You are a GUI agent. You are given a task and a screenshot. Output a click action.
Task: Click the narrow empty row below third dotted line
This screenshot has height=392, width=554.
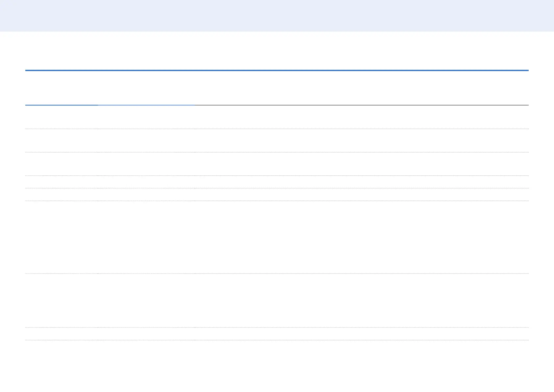pyautogui.click(x=277, y=182)
